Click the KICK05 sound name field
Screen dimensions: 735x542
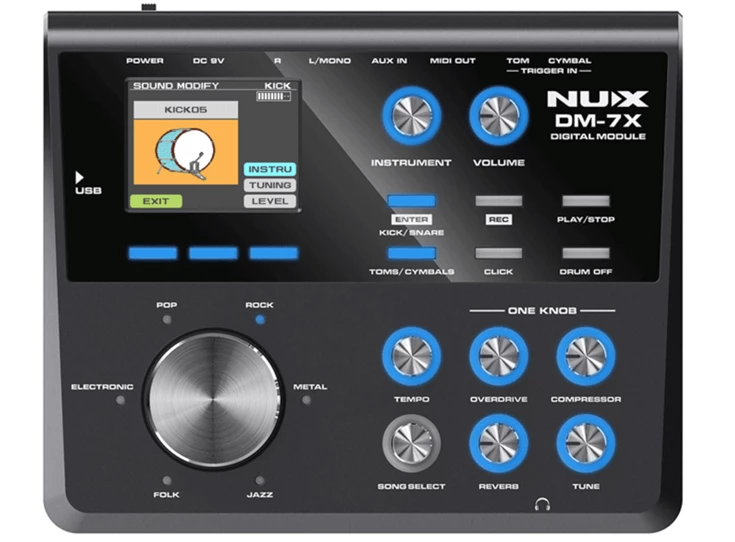(x=186, y=110)
